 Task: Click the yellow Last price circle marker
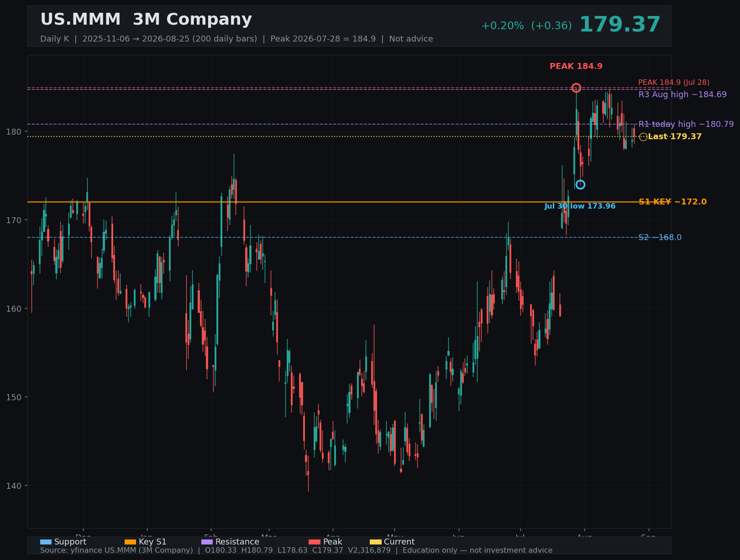point(643,137)
